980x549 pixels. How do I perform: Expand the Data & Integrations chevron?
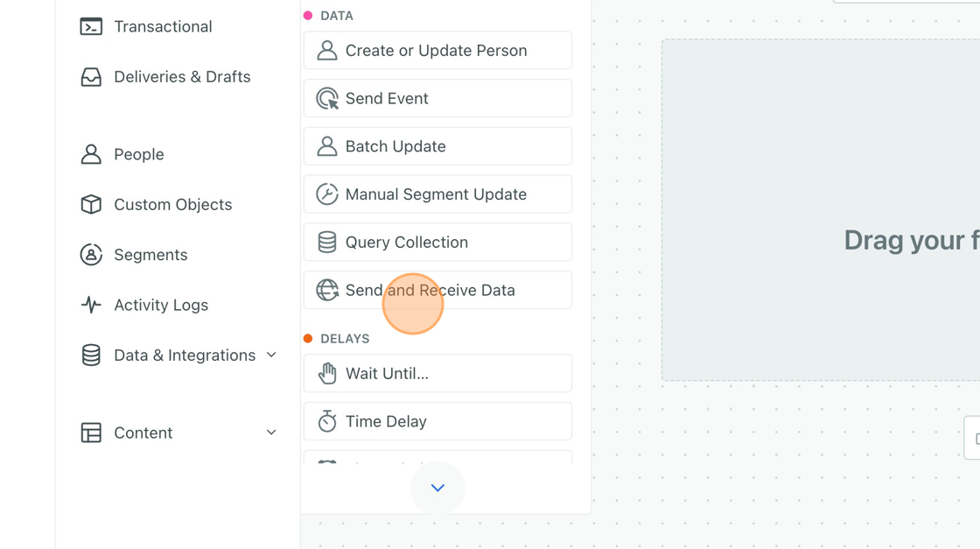(x=271, y=355)
